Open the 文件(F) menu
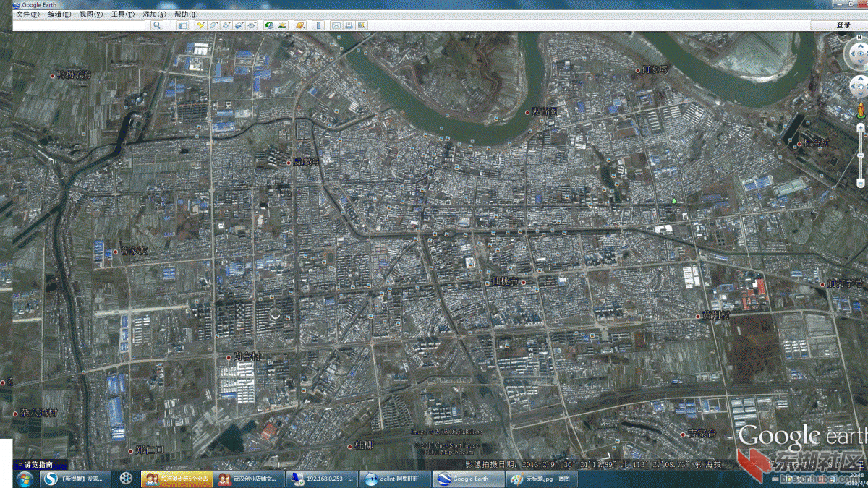The height and width of the screenshot is (488, 868). (x=27, y=14)
